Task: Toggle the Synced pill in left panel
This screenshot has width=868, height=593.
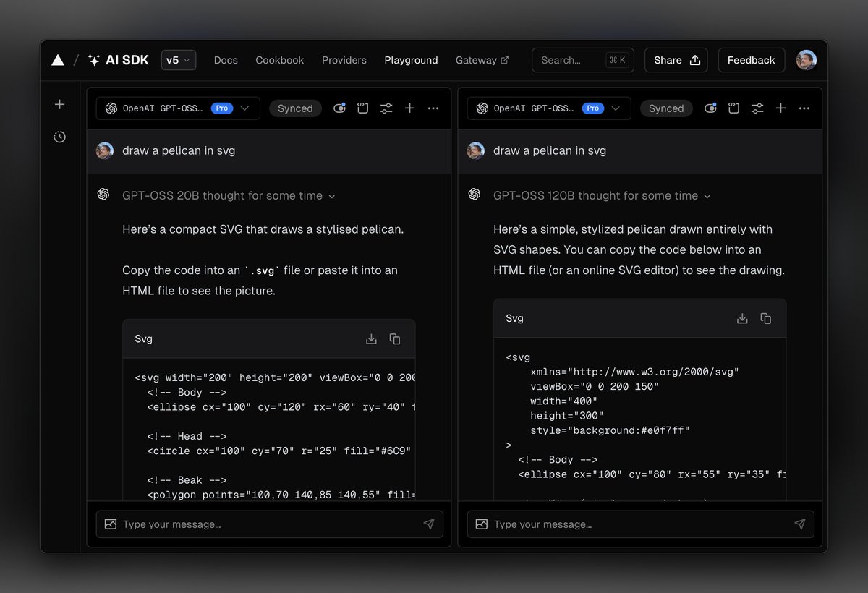Action: point(295,108)
